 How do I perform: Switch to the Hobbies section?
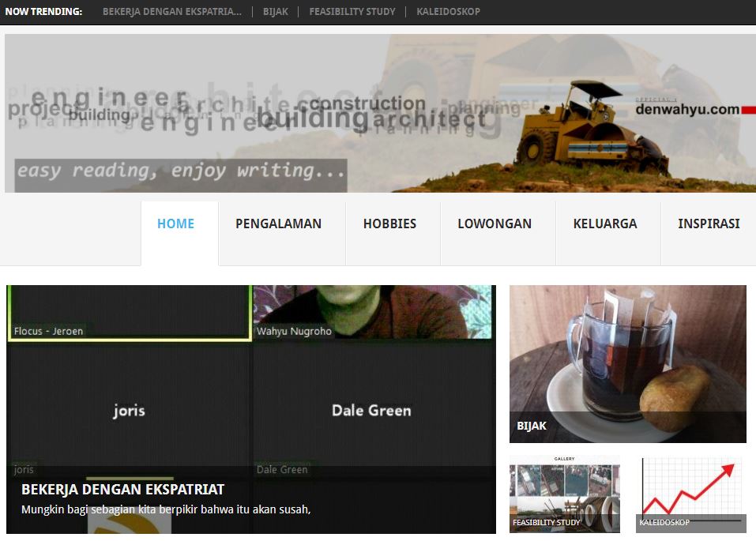pyautogui.click(x=389, y=224)
